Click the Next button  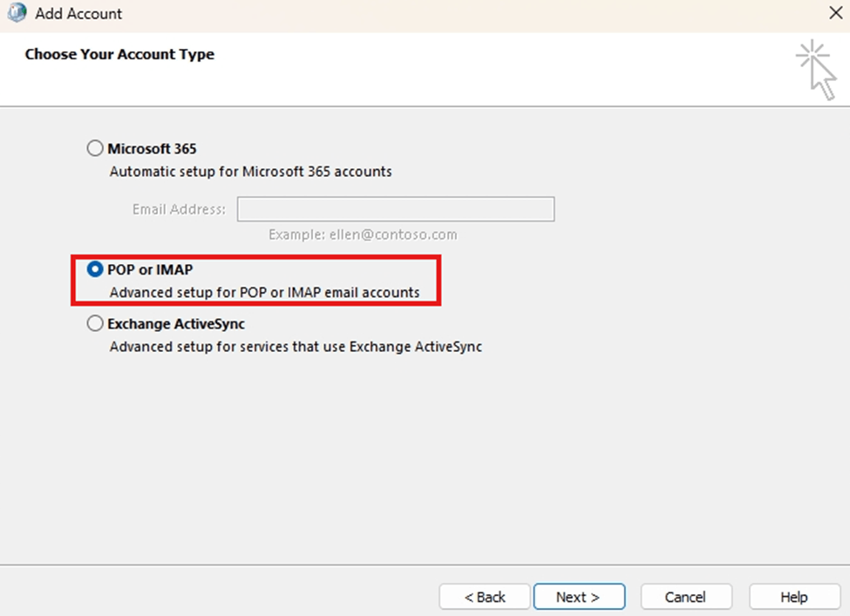coord(579,597)
